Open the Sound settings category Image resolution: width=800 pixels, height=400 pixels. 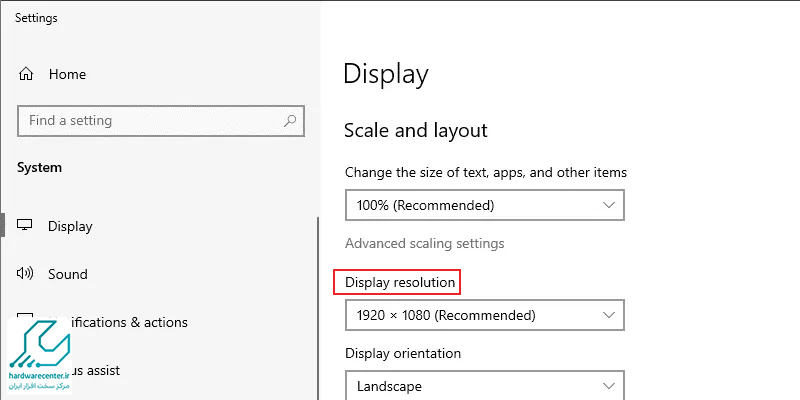tap(68, 274)
